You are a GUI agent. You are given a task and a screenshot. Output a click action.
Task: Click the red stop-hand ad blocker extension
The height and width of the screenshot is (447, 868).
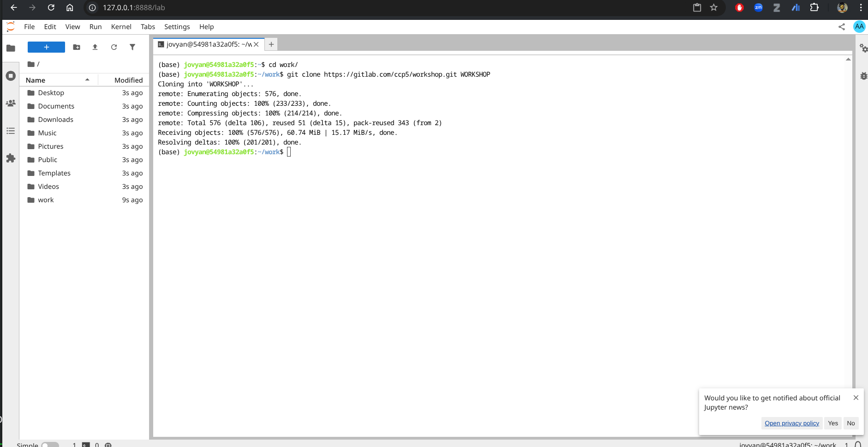click(739, 7)
